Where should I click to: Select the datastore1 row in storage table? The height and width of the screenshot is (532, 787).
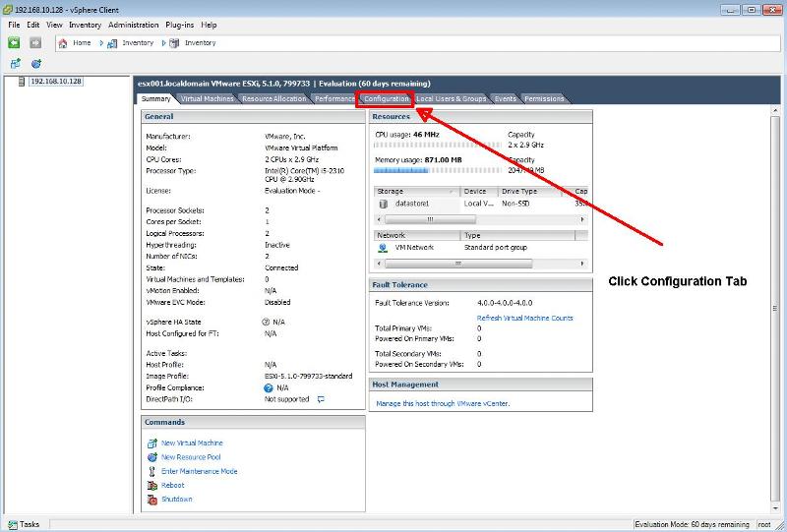pos(481,204)
